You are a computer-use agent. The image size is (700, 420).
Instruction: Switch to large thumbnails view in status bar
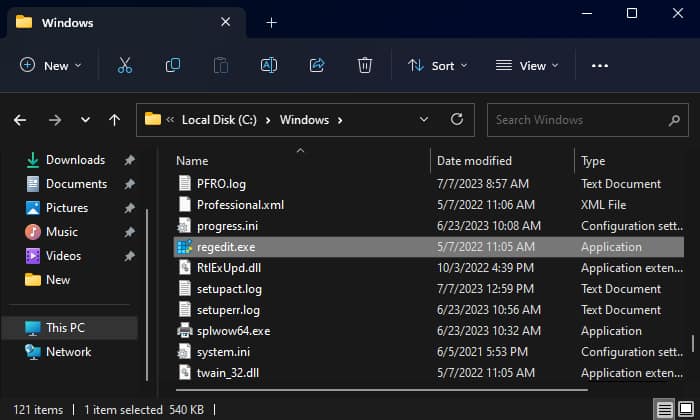(686, 409)
